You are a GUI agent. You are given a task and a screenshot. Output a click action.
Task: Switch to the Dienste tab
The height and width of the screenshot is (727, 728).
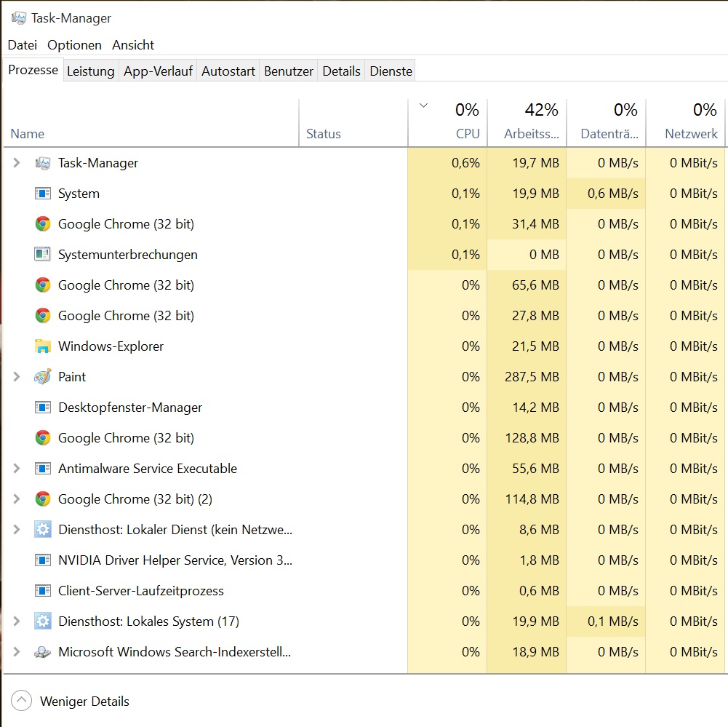(x=391, y=71)
